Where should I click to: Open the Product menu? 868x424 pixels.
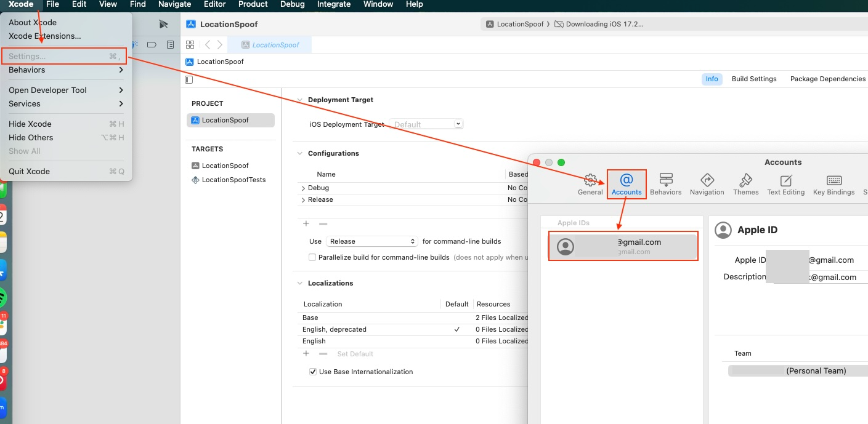tap(253, 4)
